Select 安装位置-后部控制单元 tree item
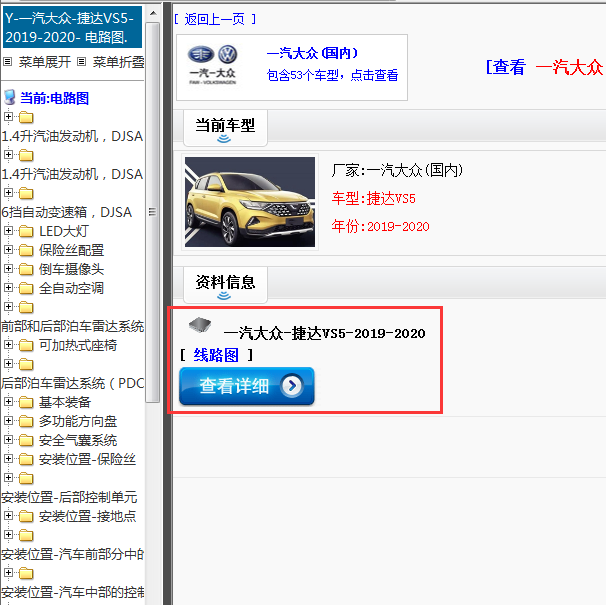606x605 pixels. (x=69, y=498)
